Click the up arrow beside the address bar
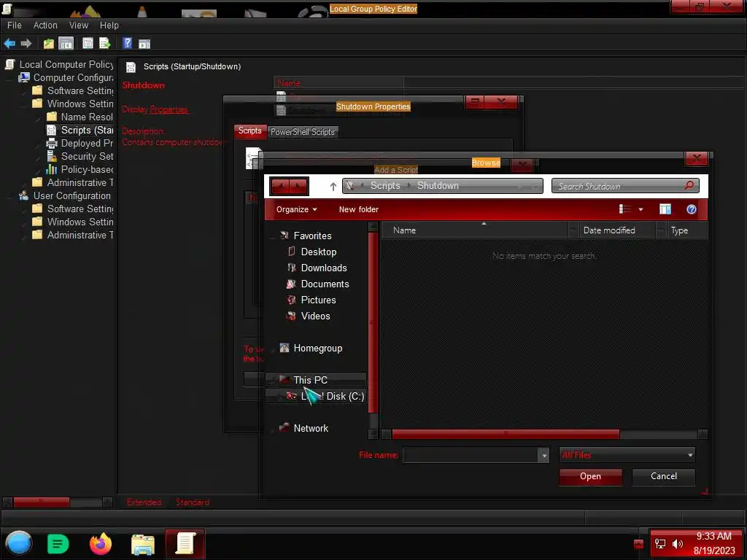 (333, 187)
